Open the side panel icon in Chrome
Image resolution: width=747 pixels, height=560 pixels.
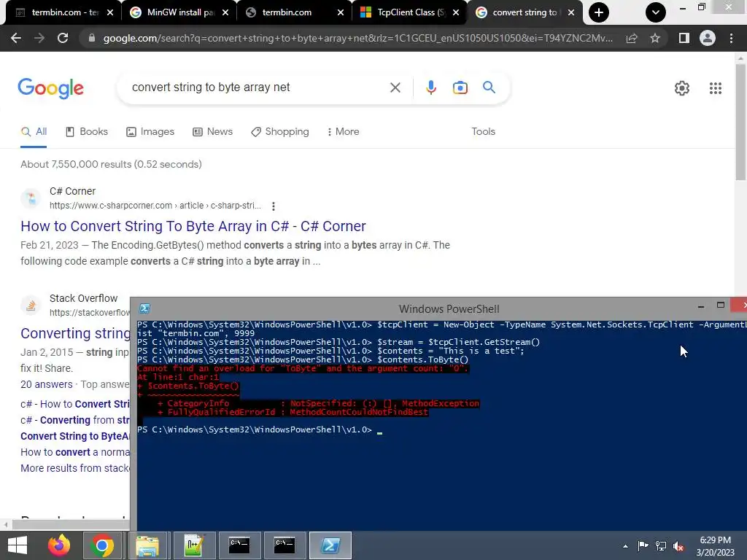click(x=684, y=38)
